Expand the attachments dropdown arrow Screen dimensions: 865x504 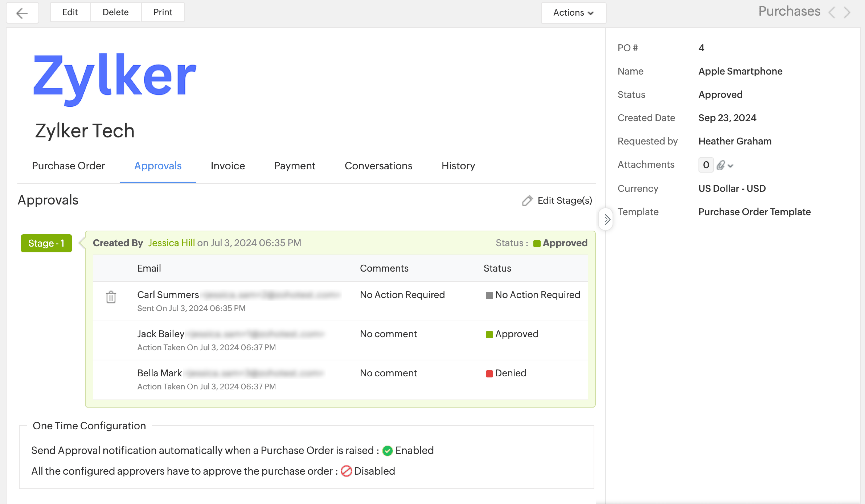(730, 166)
